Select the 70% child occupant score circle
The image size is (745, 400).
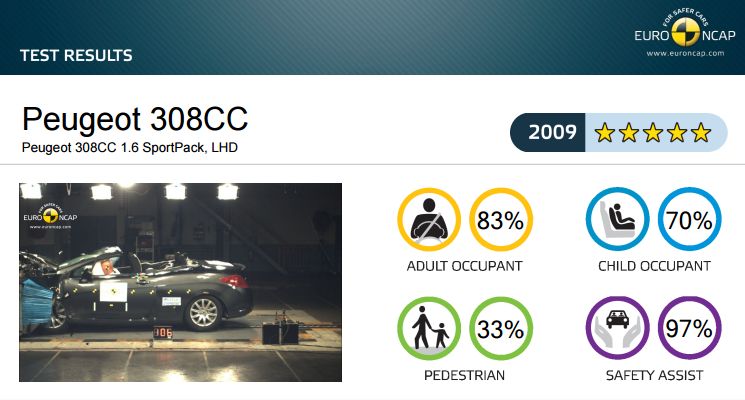pos(689,219)
